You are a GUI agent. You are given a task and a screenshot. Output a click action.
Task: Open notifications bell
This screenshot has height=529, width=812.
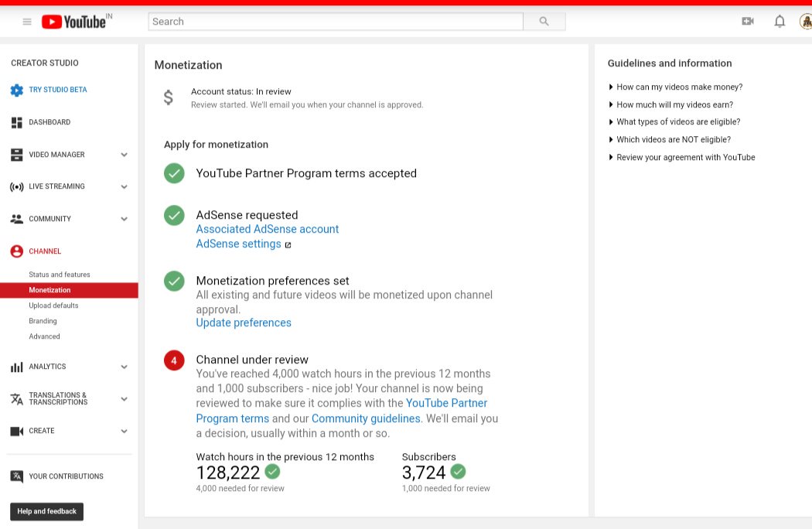coord(780,21)
